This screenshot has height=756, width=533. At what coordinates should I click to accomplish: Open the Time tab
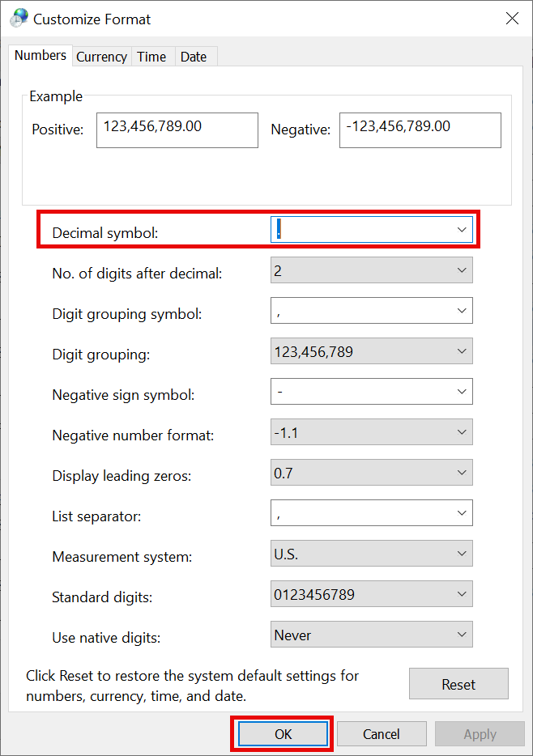pyautogui.click(x=151, y=57)
